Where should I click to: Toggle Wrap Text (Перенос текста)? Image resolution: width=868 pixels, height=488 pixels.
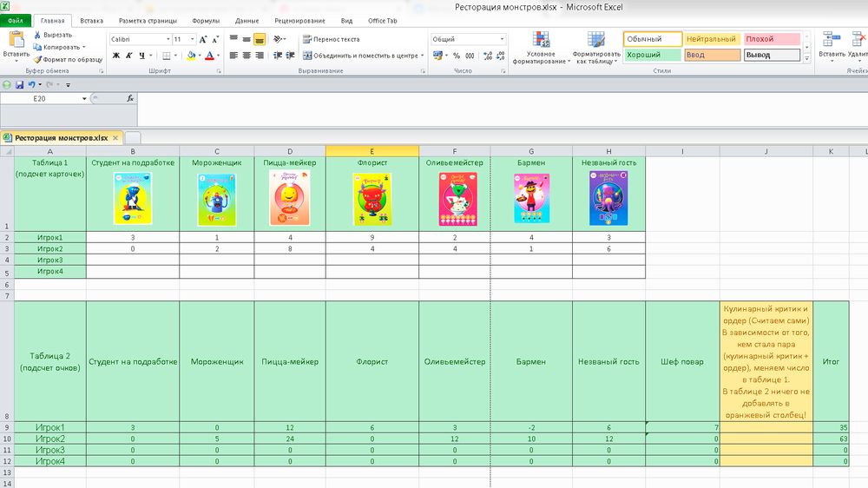coord(331,39)
